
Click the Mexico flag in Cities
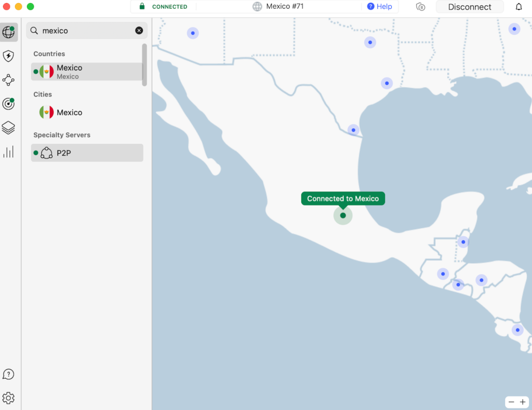46,112
